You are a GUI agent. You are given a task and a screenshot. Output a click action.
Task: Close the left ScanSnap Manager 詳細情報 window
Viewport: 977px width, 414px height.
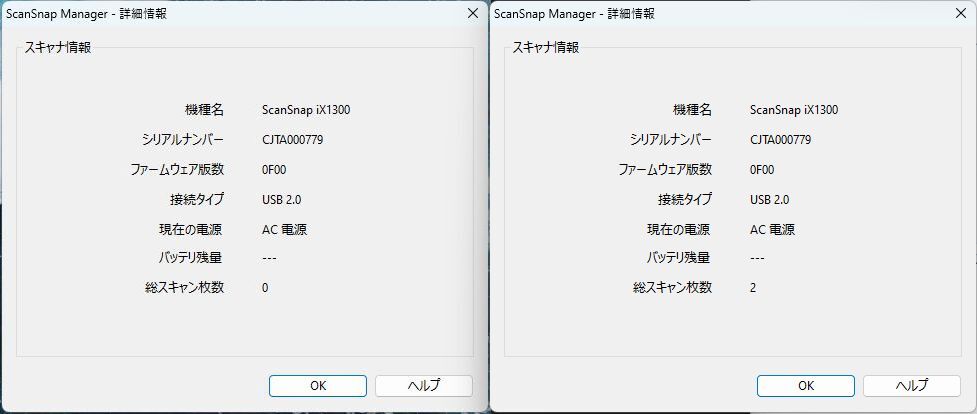coord(472,13)
